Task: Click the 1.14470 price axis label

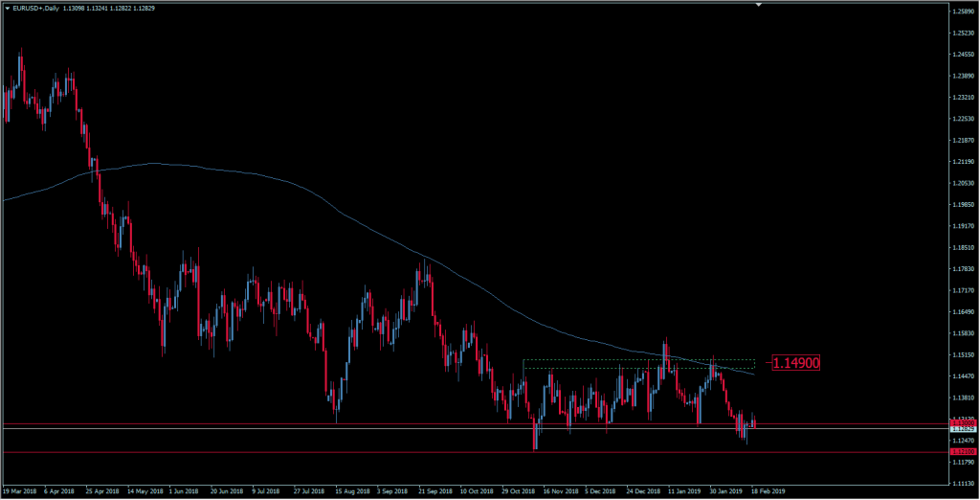Action: (964, 376)
